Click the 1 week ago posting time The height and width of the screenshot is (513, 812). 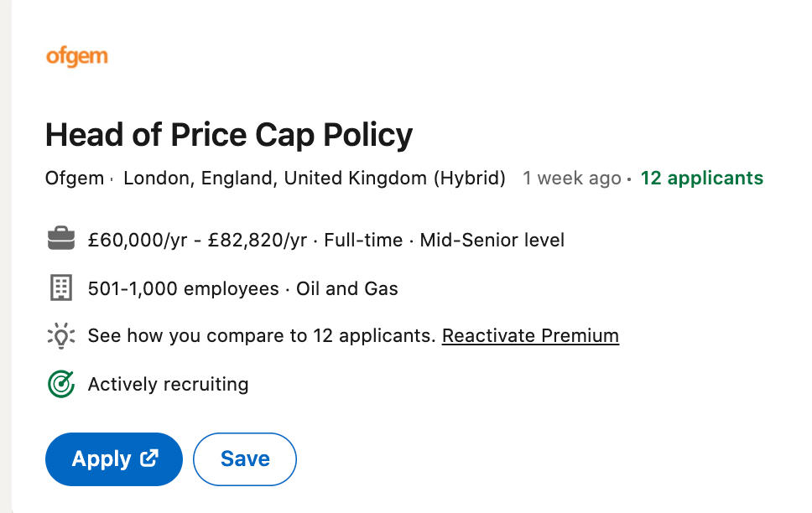click(x=571, y=179)
